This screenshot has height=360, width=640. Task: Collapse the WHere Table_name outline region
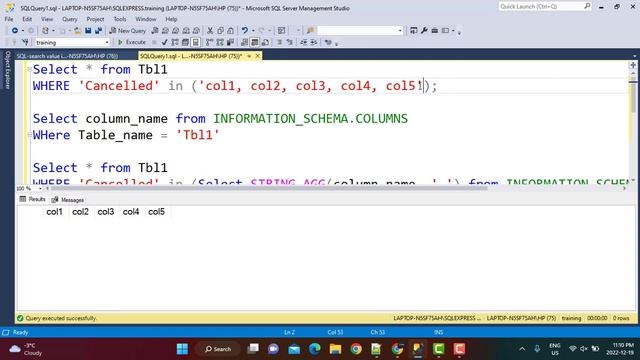(29, 135)
